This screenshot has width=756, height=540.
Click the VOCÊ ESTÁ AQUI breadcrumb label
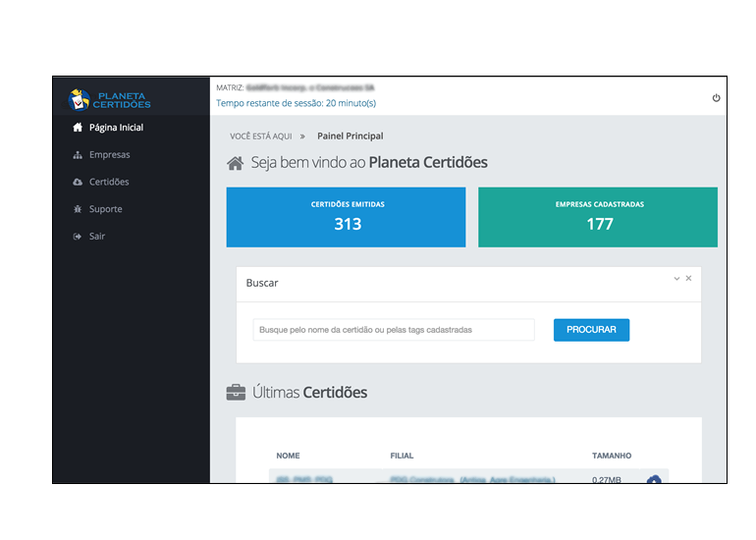tap(261, 136)
